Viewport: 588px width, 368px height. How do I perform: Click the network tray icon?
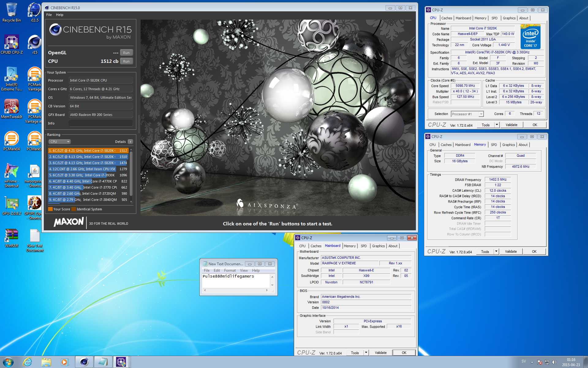pyautogui.click(x=547, y=362)
